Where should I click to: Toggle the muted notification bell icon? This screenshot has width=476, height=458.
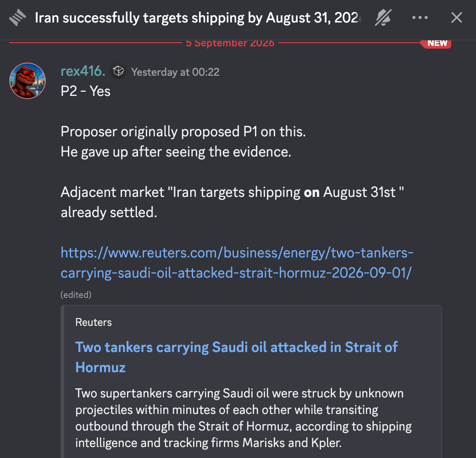coord(383,17)
